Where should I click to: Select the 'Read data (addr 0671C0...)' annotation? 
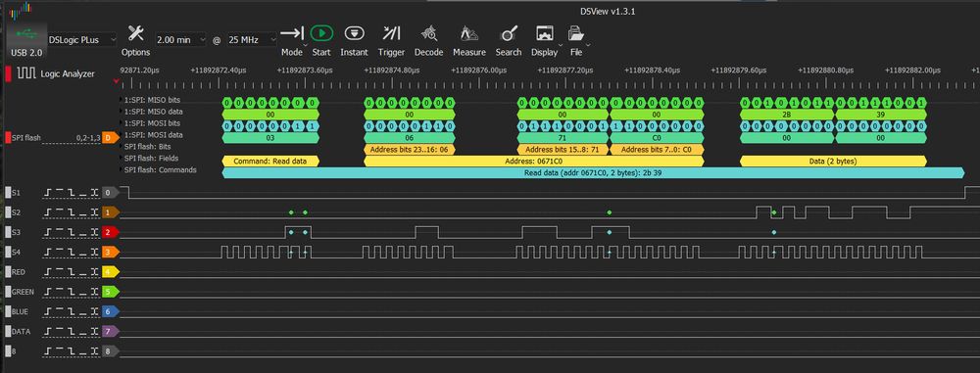click(x=593, y=172)
